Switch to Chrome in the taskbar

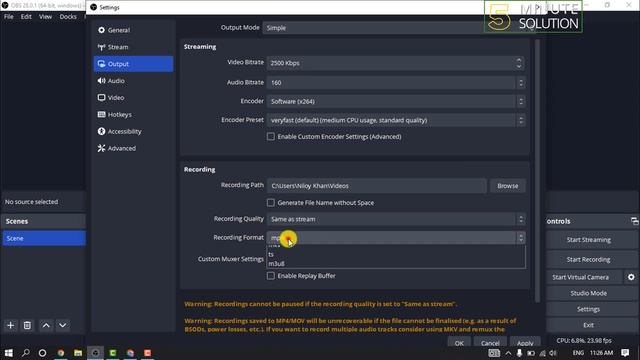click(61, 353)
